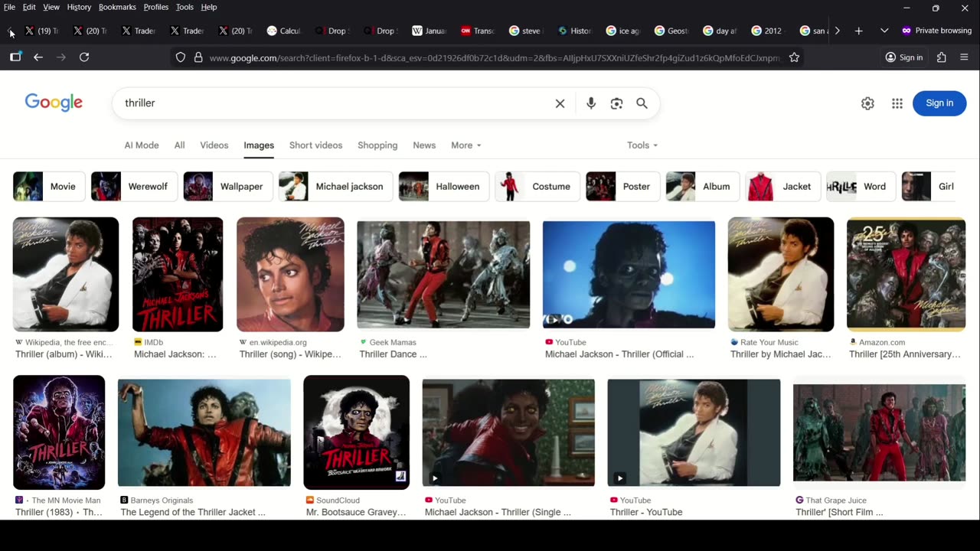This screenshot has height=551, width=980.
Task: Open the Thriller (album) Wikipedia image result
Action: click(66, 275)
